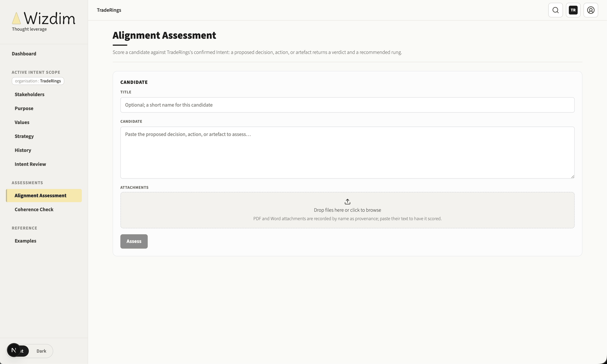This screenshot has height=364, width=607.
Task: Open Intent Review
Action: pos(30,164)
